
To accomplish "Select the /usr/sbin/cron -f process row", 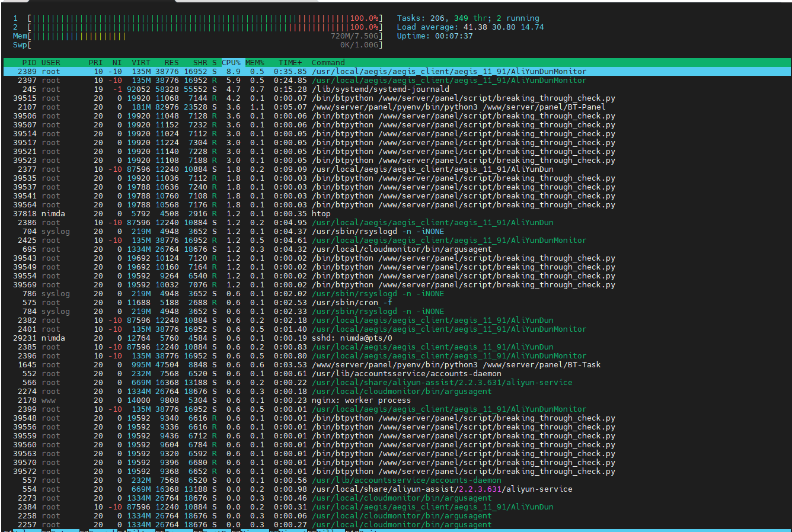I will 352,303.
